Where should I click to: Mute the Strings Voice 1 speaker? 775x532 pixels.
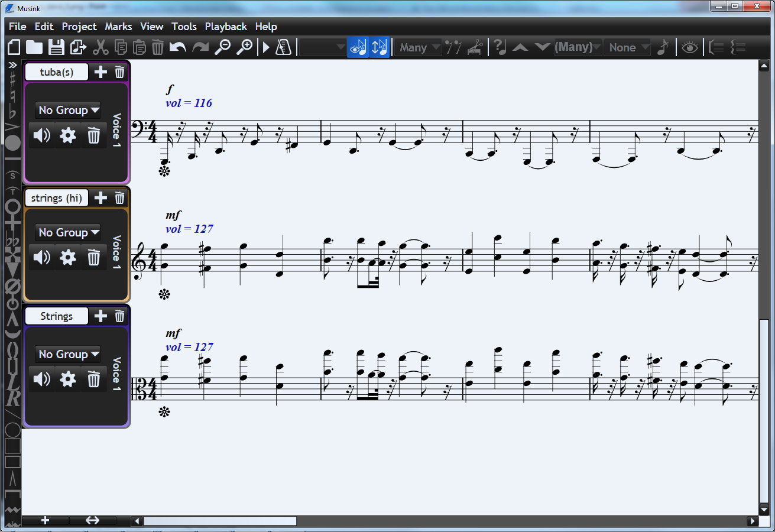[x=42, y=379]
